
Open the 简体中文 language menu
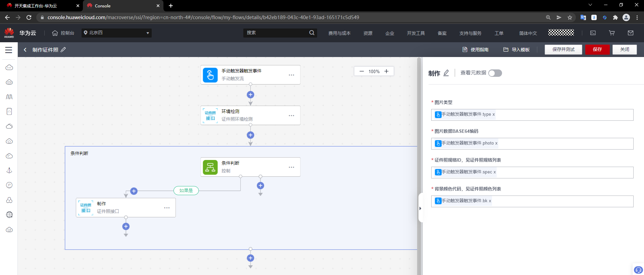click(x=528, y=33)
